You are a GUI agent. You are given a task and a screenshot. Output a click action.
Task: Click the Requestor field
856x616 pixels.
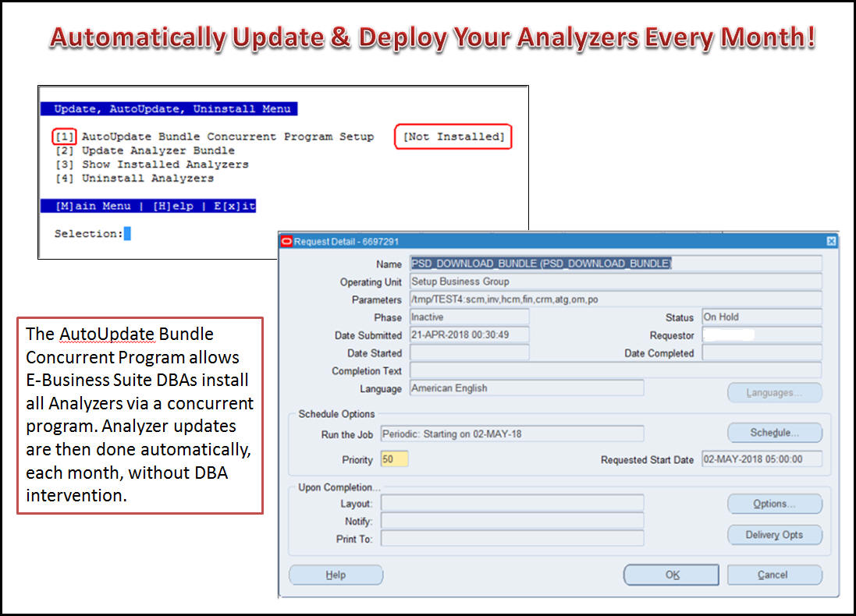pyautogui.click(x=762, y=335)
